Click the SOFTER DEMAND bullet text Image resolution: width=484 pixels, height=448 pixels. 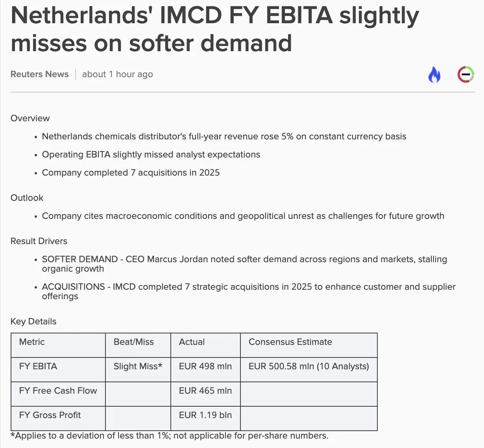244,264
